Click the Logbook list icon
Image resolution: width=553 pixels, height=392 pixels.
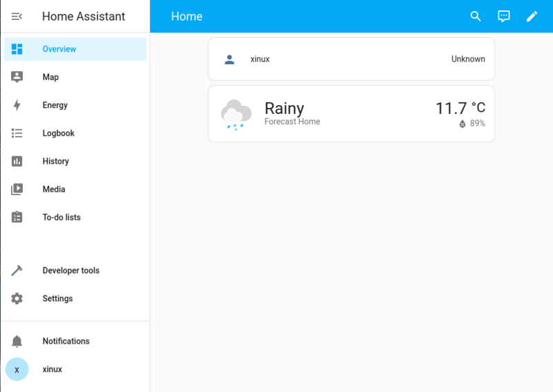(x=17, y=133)
